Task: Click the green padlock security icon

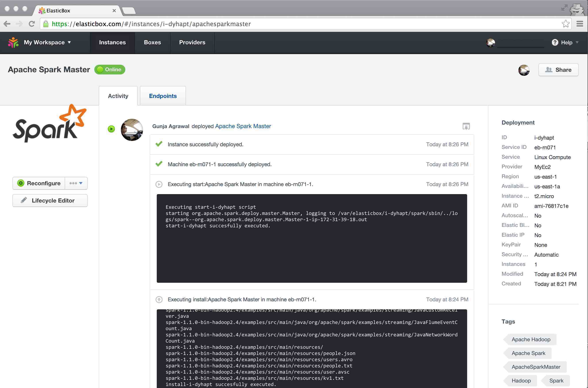Action: 46,24
